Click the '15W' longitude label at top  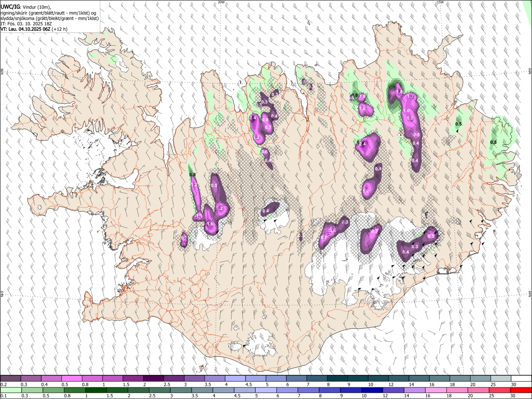[440, 2]
